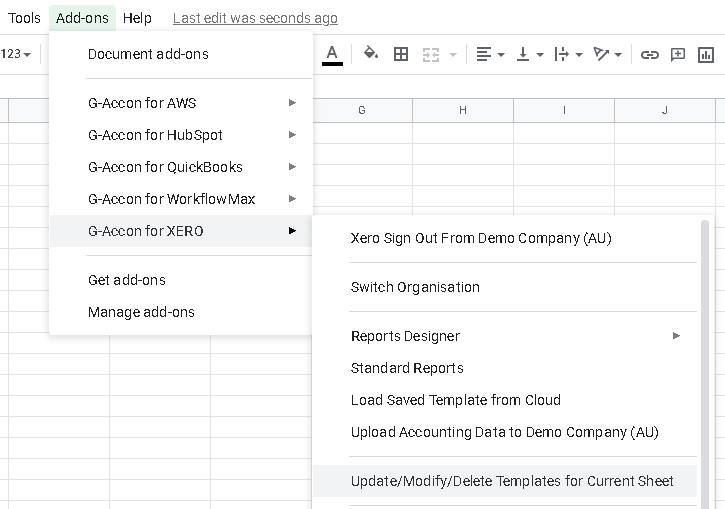The width and height of the screenshot is (725, 509).
Task: Click the 'Last edit was seconds ago' link
Action: 255,18
